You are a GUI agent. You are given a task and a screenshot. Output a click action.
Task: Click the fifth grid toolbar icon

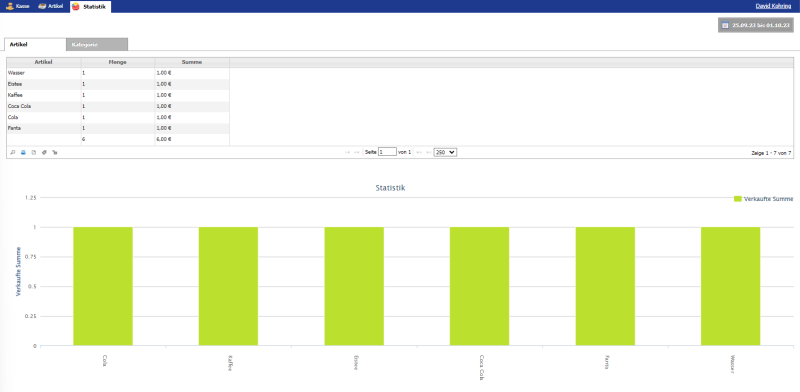55,152
